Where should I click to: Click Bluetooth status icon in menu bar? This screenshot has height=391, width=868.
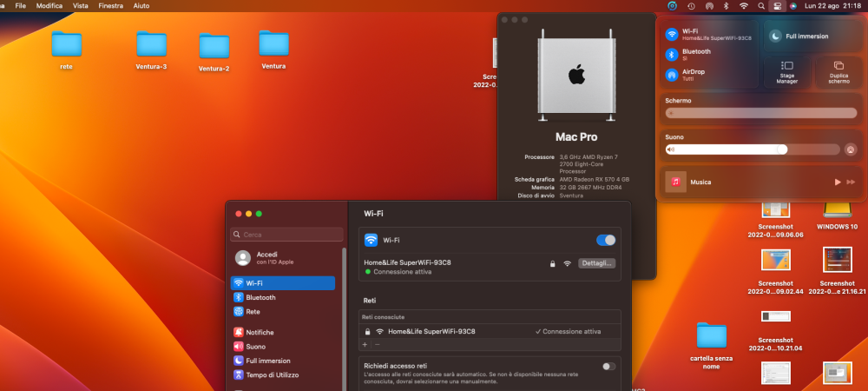point(726,5)
